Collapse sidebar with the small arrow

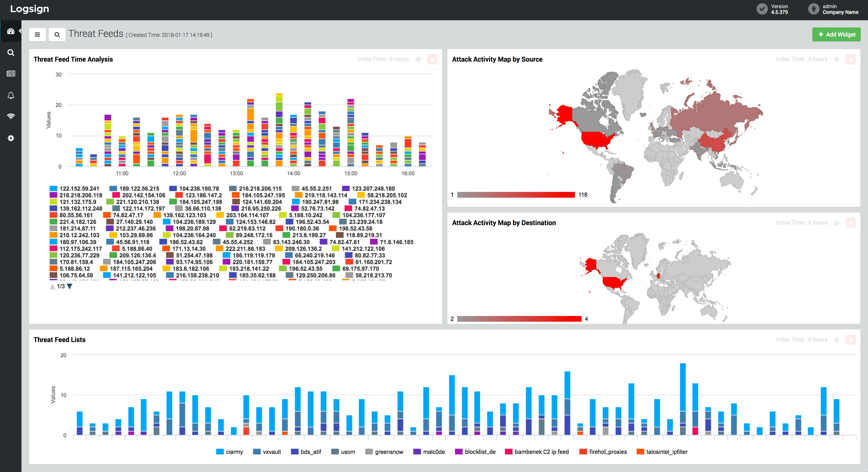[x=20, y=31]
